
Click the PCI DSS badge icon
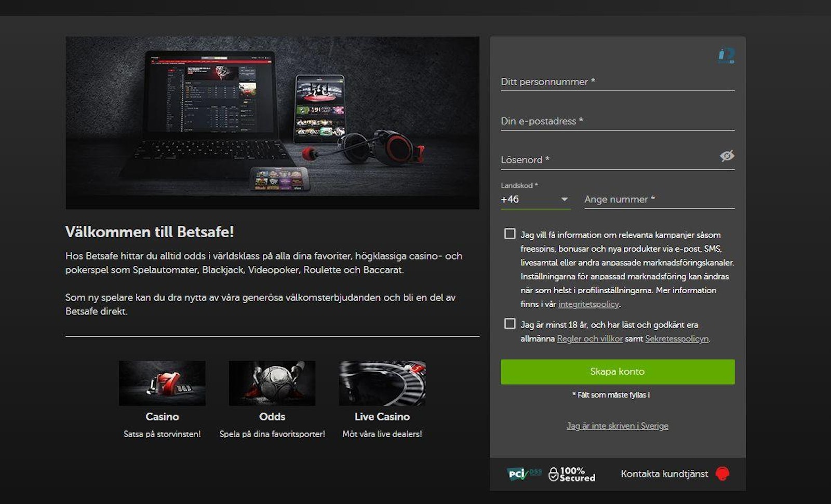[524, 473]
